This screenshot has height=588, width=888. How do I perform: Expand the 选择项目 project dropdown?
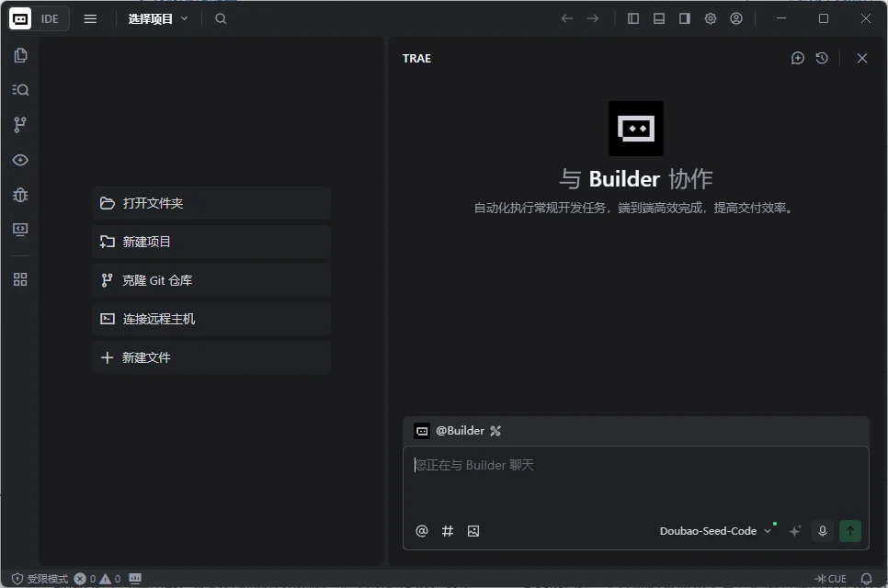click(x=158, y=18)
